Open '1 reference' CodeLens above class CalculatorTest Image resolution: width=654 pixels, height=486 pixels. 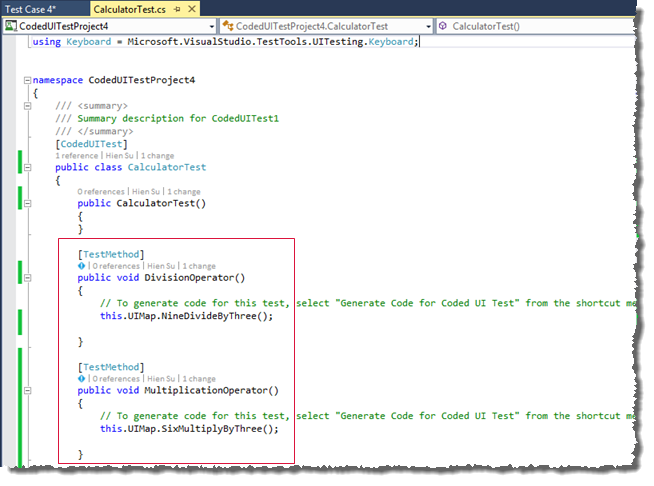tap(77, 156)
